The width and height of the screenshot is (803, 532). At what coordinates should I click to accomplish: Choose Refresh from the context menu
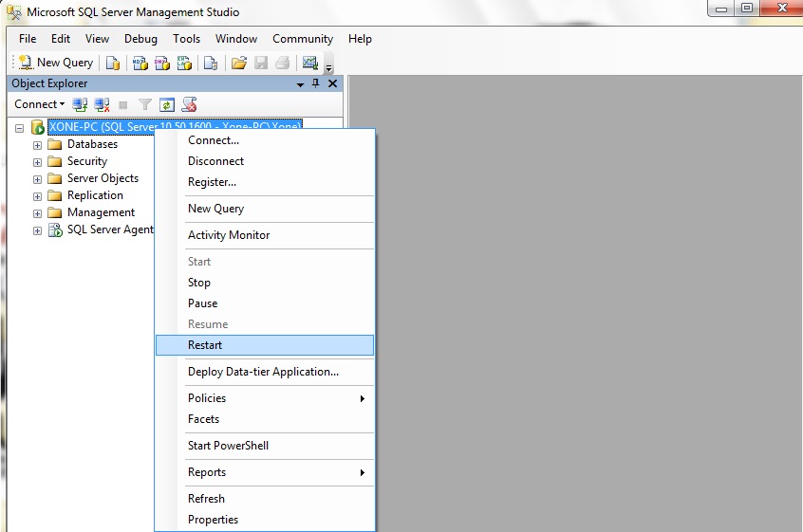click(265, 499)
